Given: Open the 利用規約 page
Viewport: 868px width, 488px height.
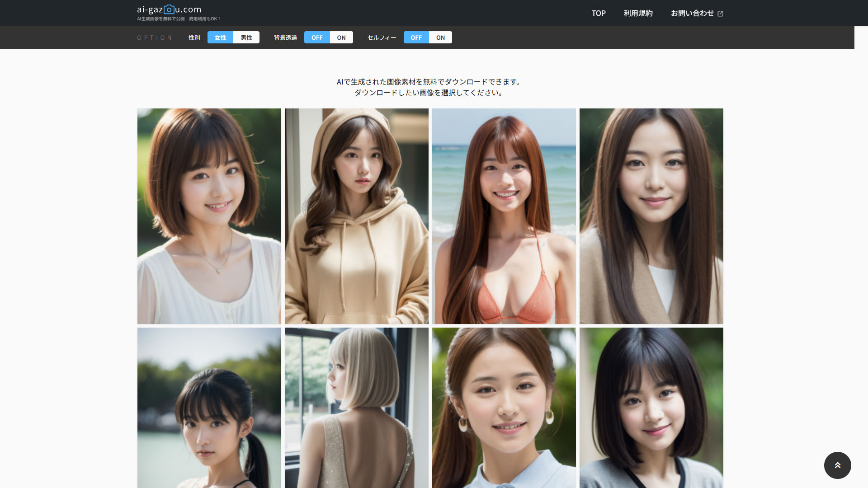Looking at the screenshot, I should click(x=638, y=13).
